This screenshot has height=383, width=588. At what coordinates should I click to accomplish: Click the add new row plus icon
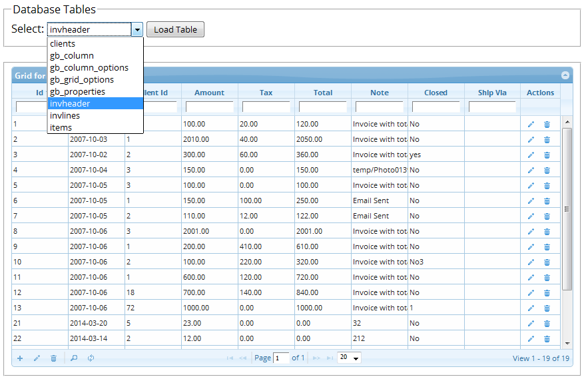[20, 358]
